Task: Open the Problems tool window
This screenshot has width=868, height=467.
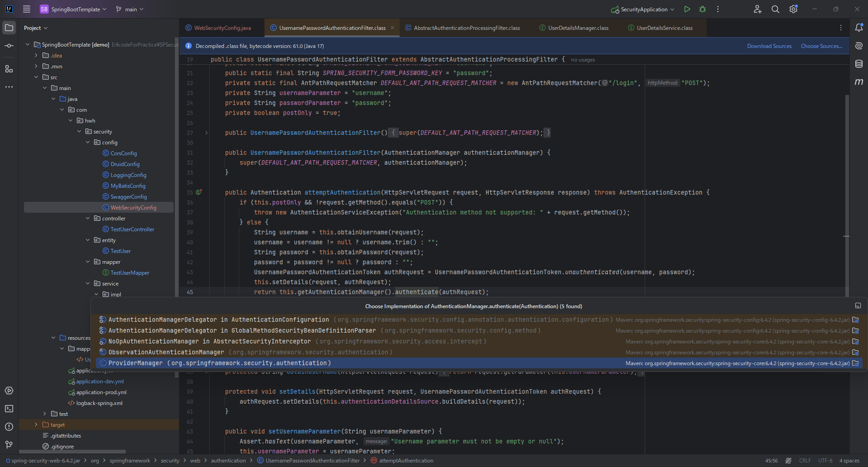Action: (9, 427)
